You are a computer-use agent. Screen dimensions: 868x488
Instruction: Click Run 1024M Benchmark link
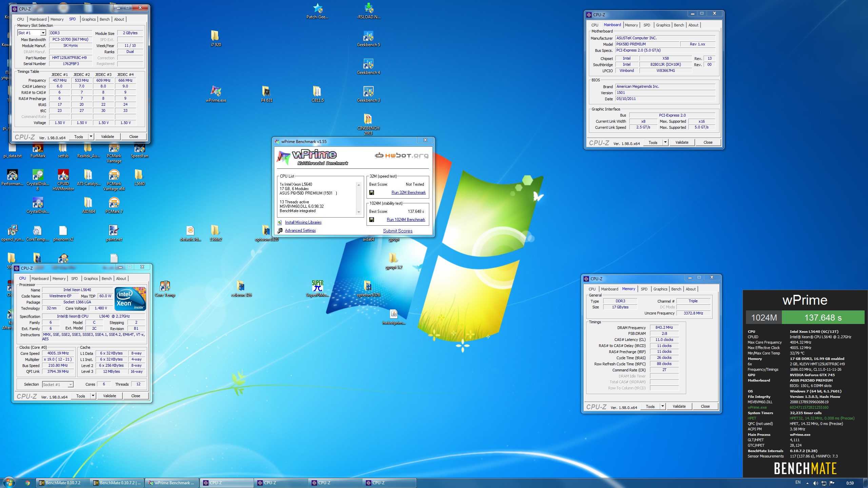pyautogui.click(x=406, y=220)
